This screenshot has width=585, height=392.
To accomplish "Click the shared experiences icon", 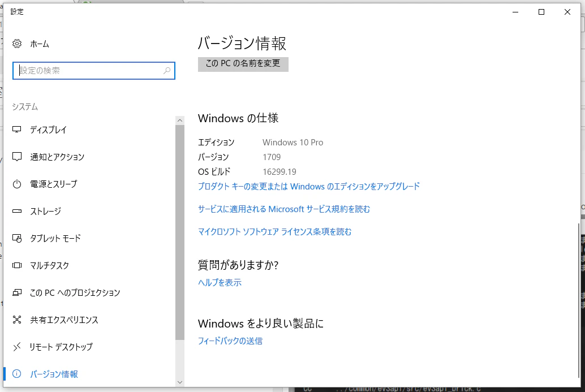I will pyautogui.click(x=17, y=320).
